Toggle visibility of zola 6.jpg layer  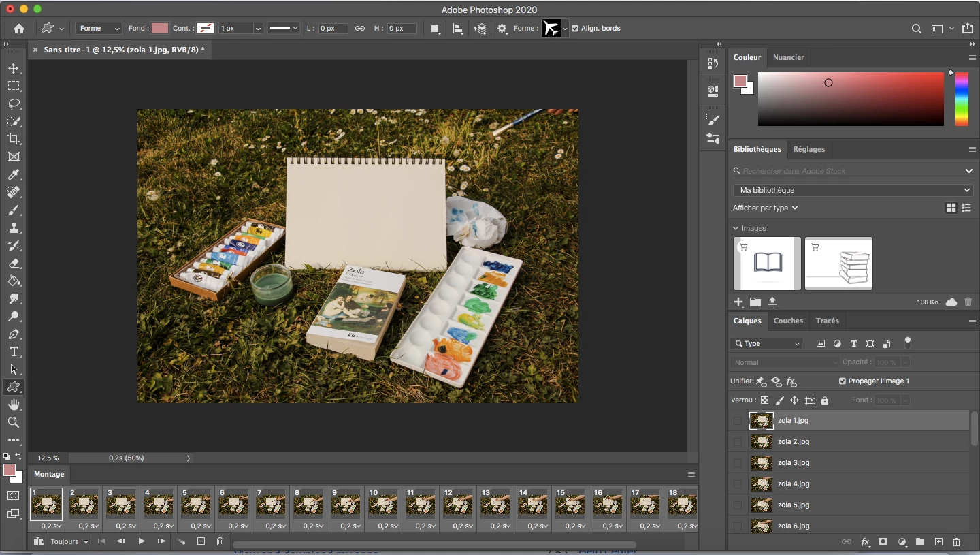(738, 526)
